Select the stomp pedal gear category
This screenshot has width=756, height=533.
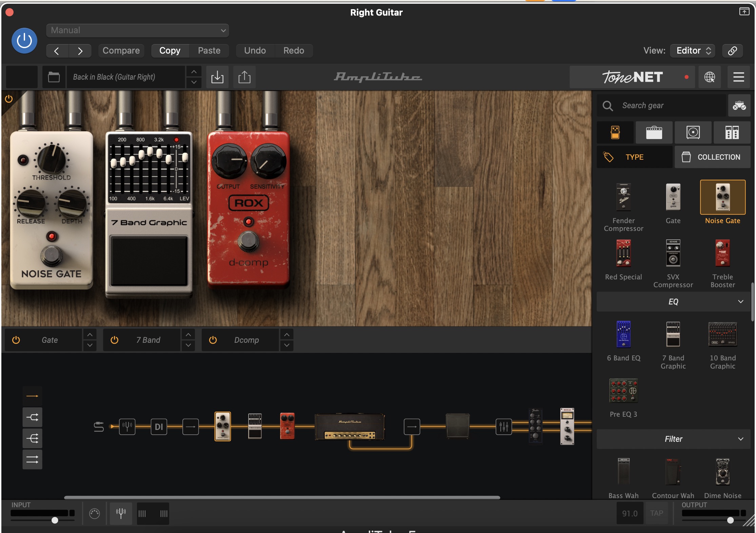(615, 132)
